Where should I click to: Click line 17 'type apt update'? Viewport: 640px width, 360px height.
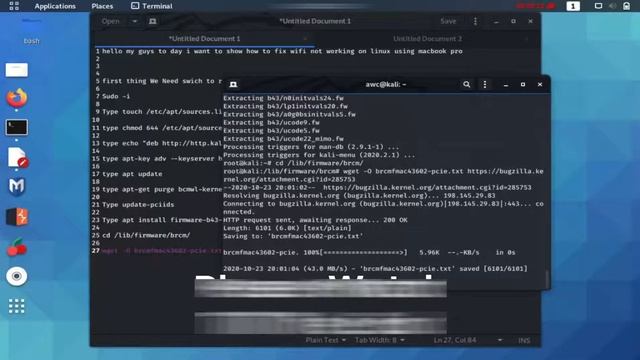click(x=132, y=174)
